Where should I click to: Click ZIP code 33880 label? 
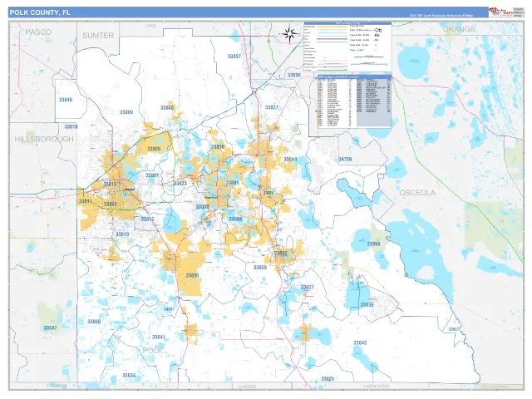(202, 207)
